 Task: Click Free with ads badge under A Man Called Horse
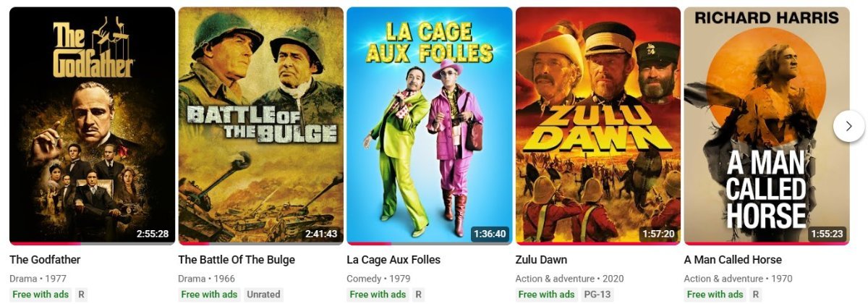point(715,295)
